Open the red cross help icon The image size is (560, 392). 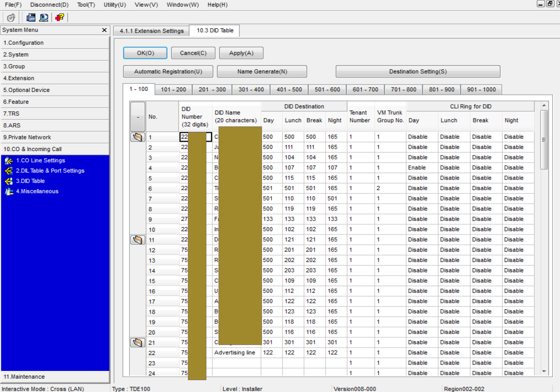(59, 18)
